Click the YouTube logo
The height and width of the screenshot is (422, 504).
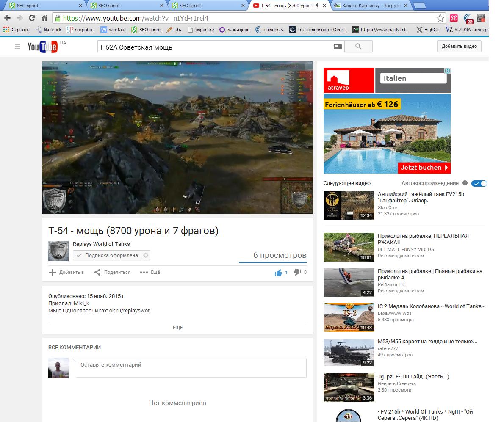point(42,47)
